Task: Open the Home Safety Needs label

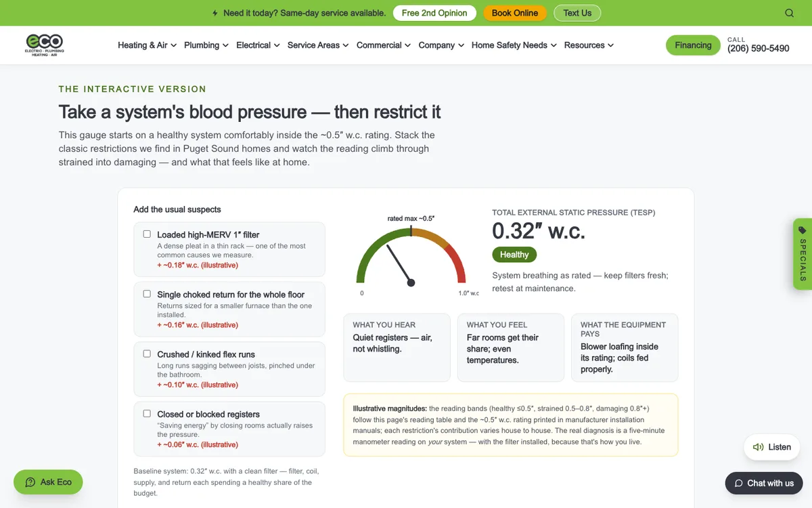Action: [510, 45]
